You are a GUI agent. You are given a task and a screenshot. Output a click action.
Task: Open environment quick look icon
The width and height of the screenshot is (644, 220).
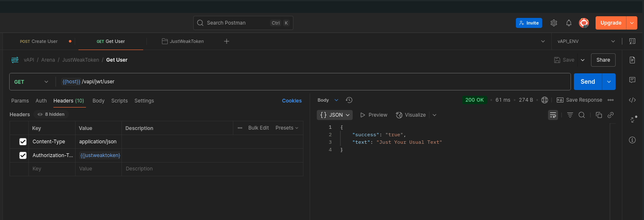(x=632, y=41)
